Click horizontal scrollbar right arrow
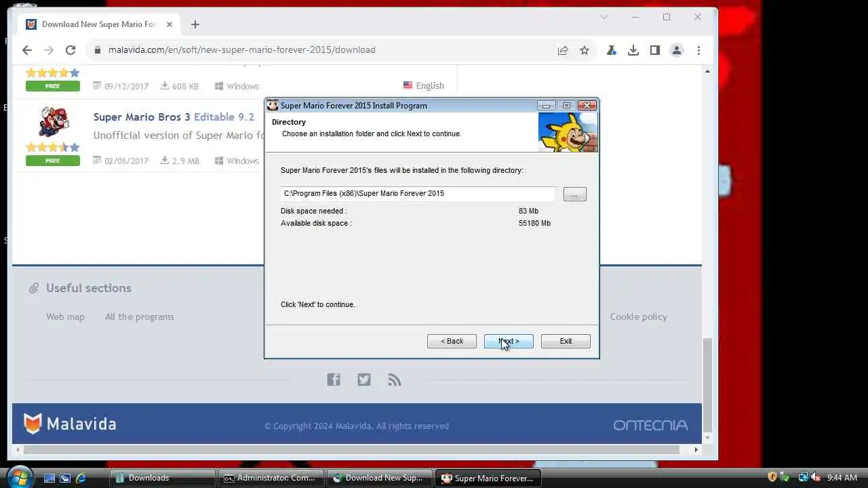The image size is (868, 488). [x=696, y=449]
